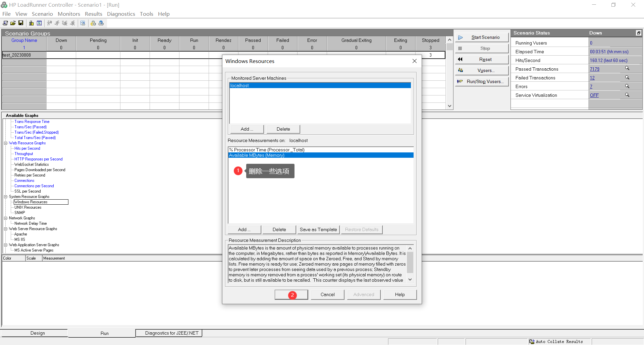Collapse Web Resource Graphs tree node

(5, 143)
